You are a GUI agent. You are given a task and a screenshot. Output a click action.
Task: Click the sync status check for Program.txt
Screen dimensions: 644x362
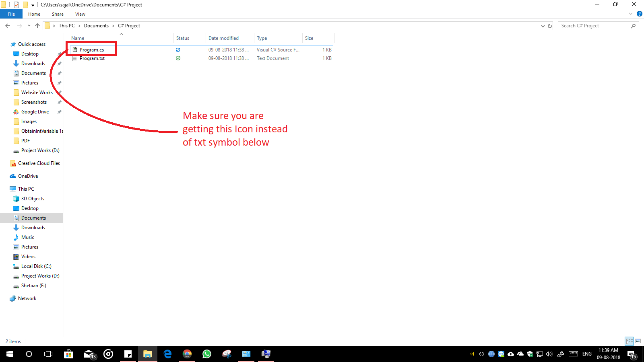[178, 58]
